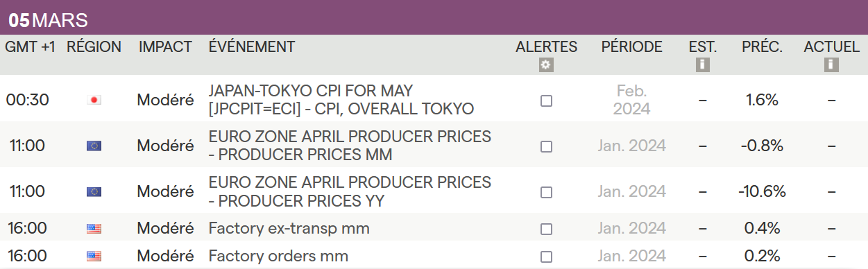Screen dimensions: 868x269
Task: Click the 05 MARS date header bar
Action: tap(434, 19)
